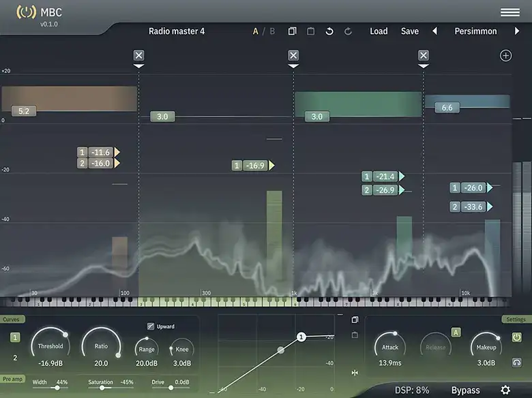This screenshot has width=532, height=398.
Task: Select the first crossover marker triangle
Action: (138, 66)
